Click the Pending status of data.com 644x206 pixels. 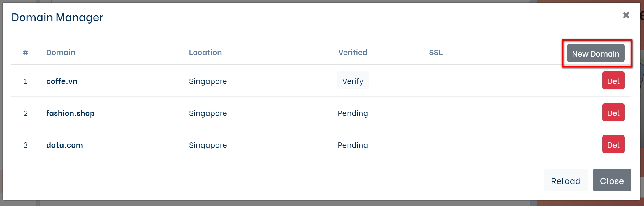pos(353,145)
